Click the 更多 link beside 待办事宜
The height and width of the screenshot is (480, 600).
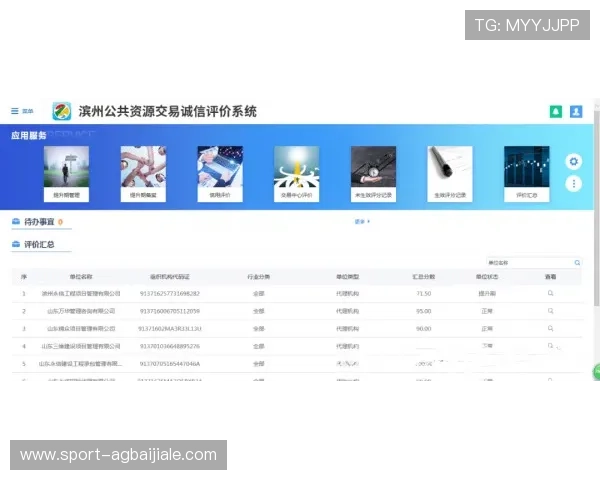362,221
